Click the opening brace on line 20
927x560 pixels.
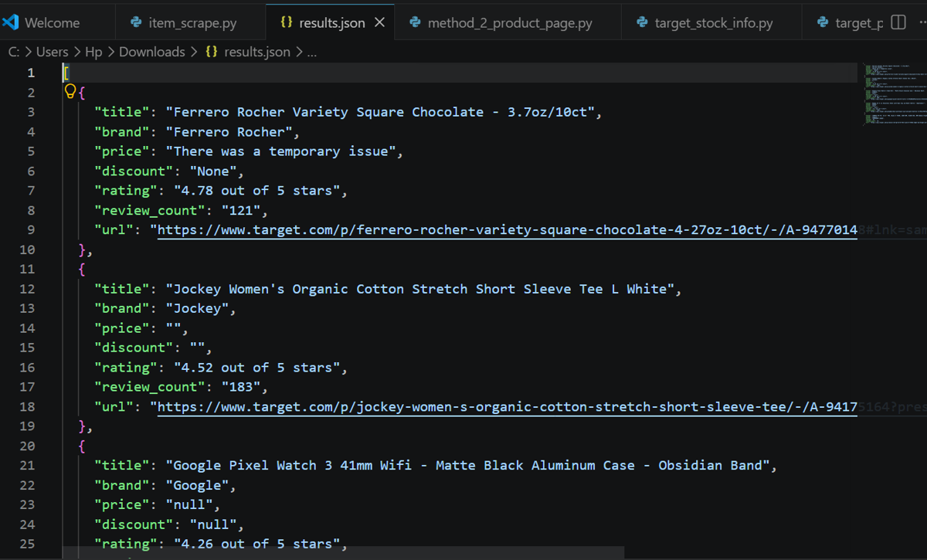[83, 446]
